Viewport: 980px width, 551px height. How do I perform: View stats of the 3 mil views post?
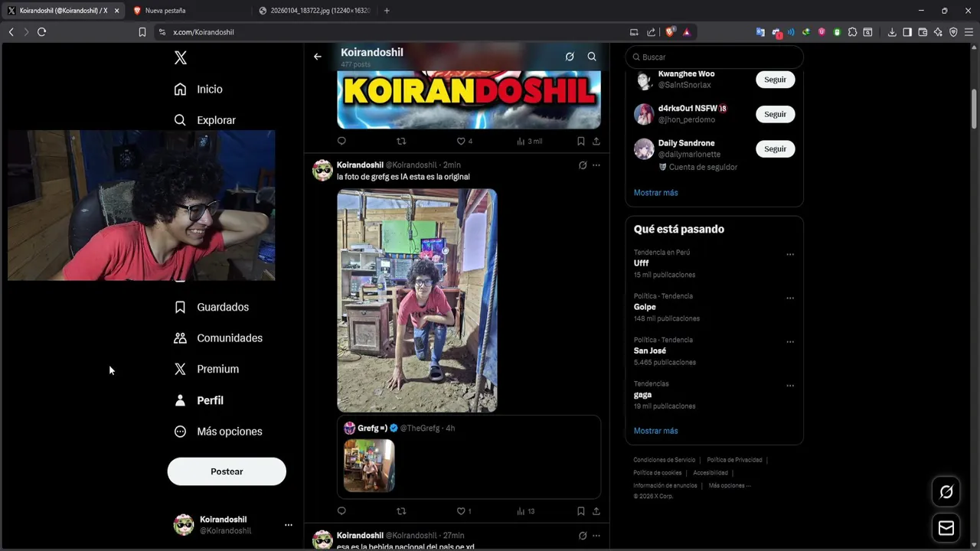tap(529, 141)
